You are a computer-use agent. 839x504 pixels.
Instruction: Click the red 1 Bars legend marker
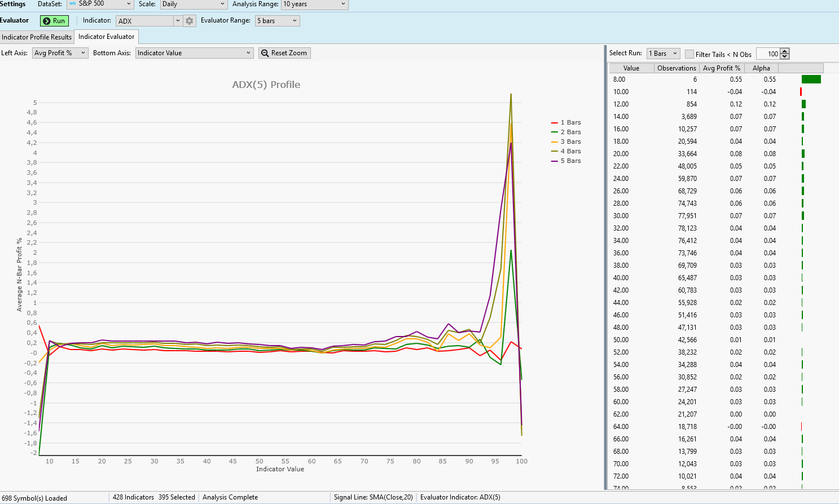click(x=554, y=122)
